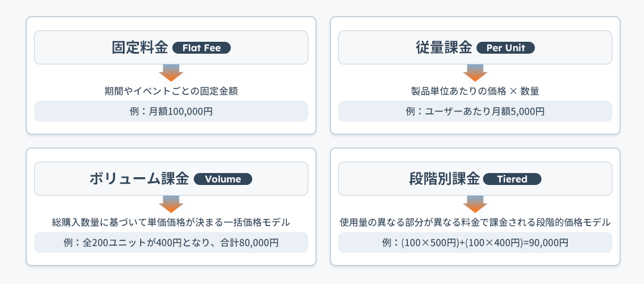Click the arrow under 従量課金 header
The width and height of the screenshot is (644, 284).
[475, 73]
